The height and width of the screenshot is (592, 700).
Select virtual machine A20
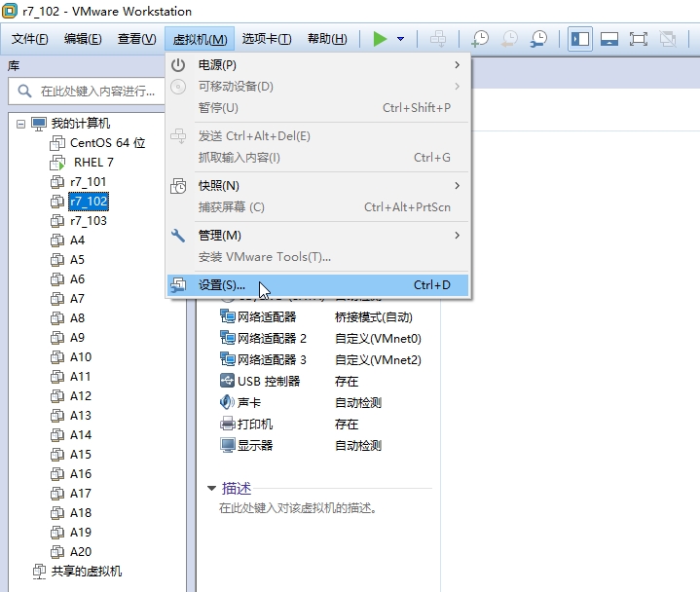pos(81,552)
